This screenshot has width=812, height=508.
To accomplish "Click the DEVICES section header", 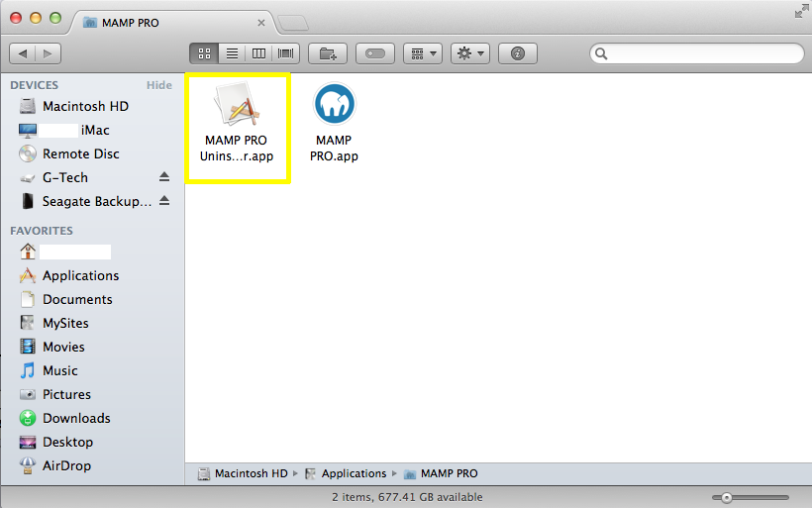I will 35,85.
